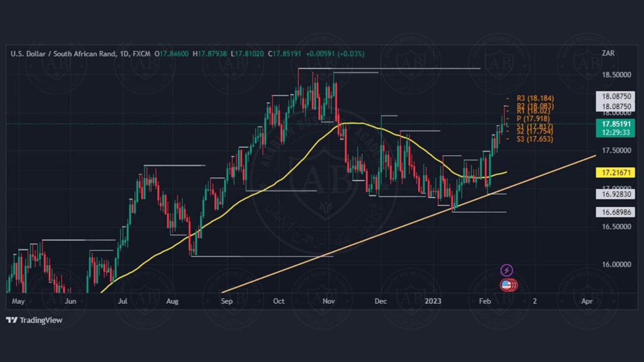Select Feb on the time axis
Viewport: 644px width, 362px height.
pyautogui.click(x=485, y=301)
